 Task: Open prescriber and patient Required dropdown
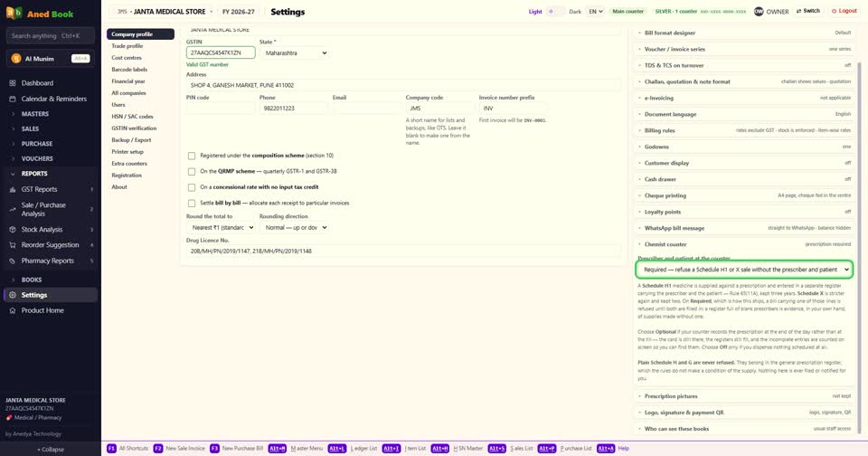point(744,270)
